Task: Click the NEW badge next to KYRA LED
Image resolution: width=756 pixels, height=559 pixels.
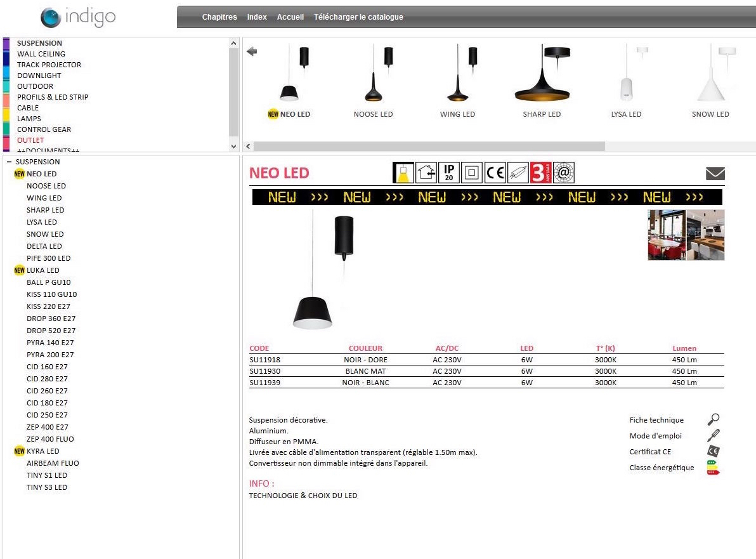Action: (x=19, y=451)
